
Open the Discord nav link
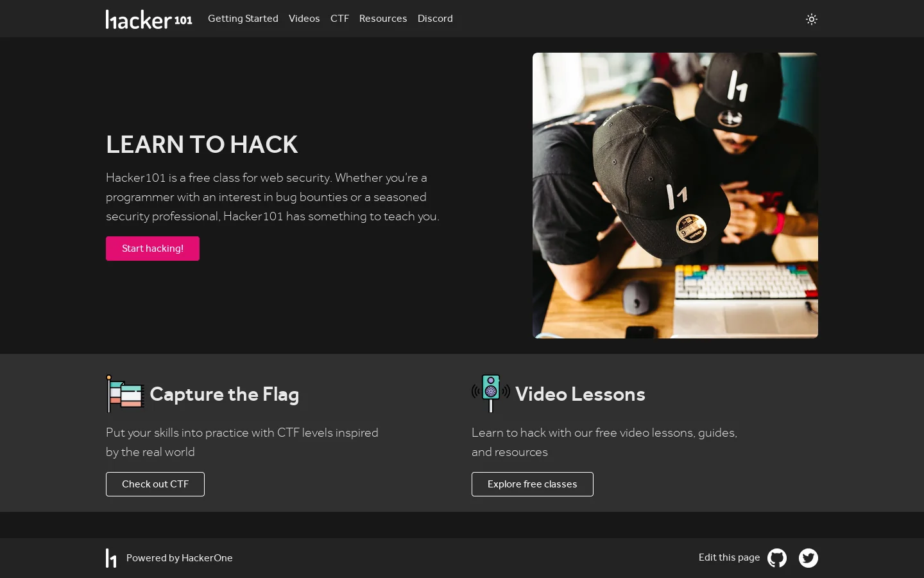click(x=435, y=19)
